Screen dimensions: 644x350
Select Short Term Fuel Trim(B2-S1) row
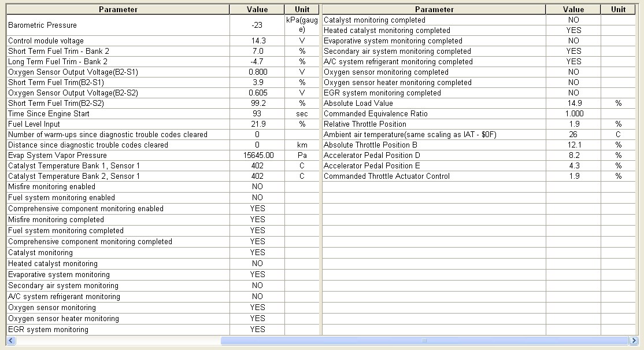pos(162,82)
